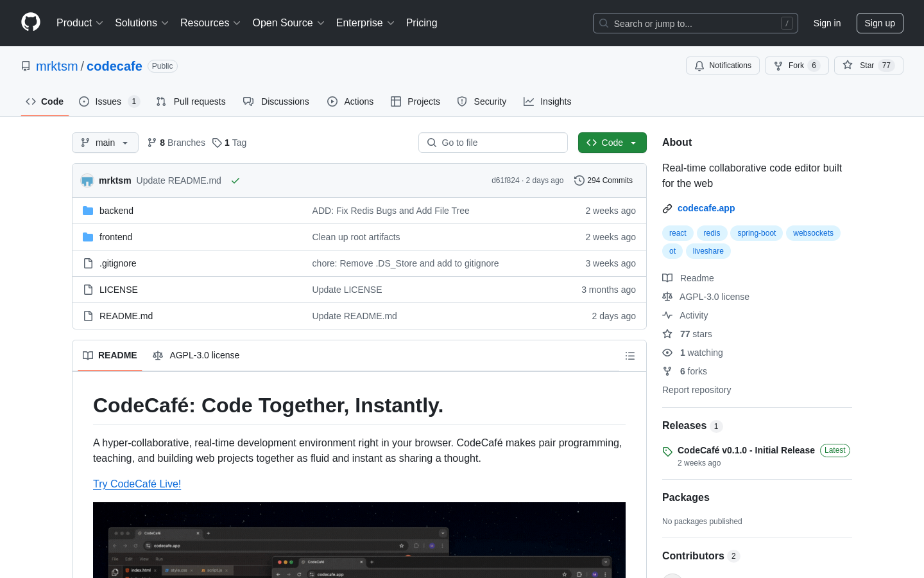Click the repository book icon beside mrktsm
Image resolution: width=924 pixels, height=578 pixels.
(26, 66)
